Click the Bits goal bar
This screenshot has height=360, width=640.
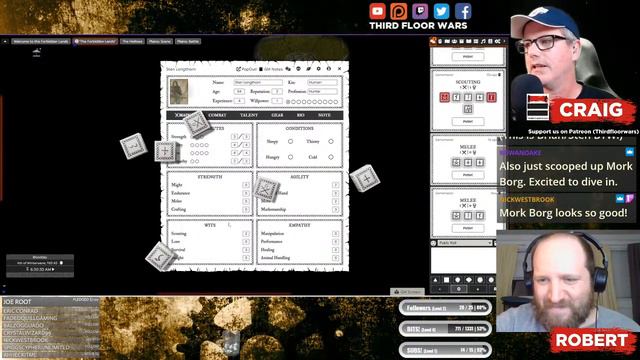pos(445,329)
